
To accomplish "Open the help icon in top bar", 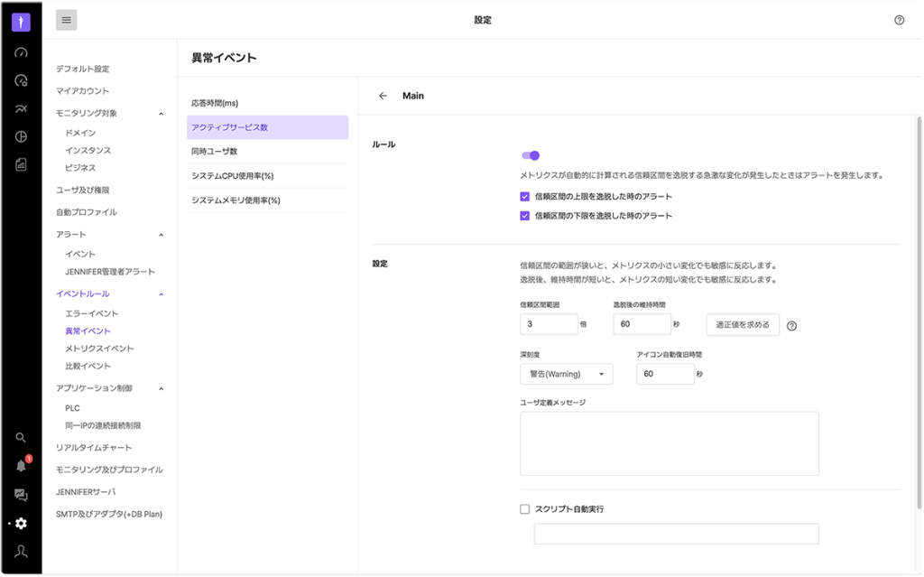I will pos(899,20).
